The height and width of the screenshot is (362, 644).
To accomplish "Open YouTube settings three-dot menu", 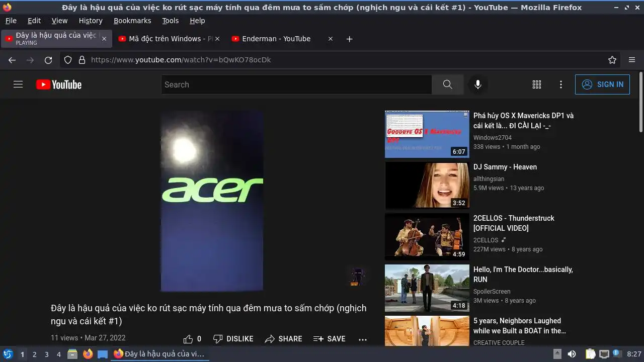I will tap(561, 84).
